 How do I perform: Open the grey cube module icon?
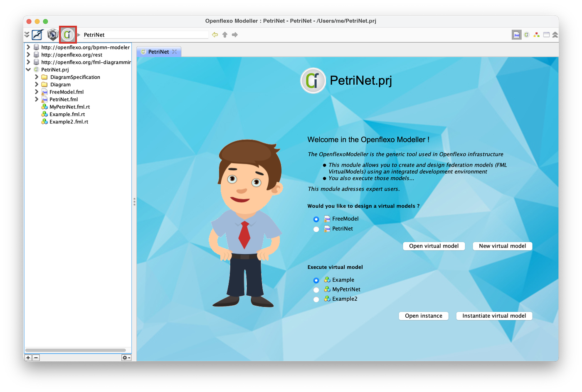tap(52, 34)
